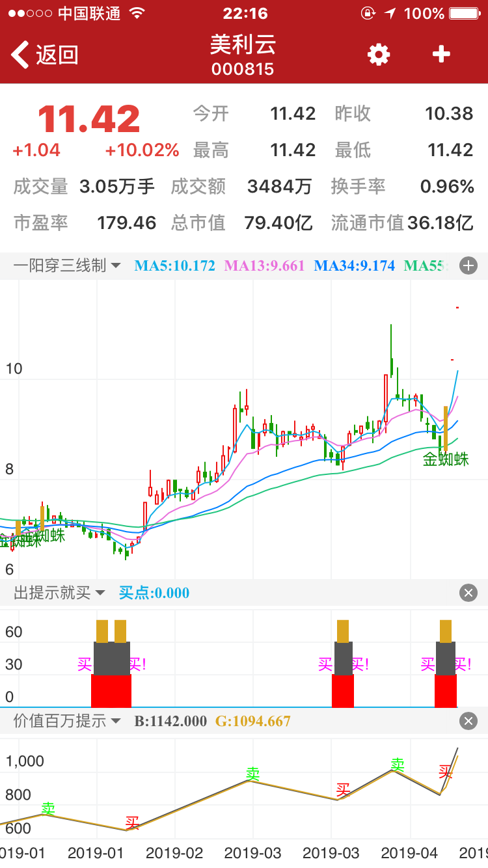Viewport: 488px width, 868px height.
Task: Tap the 返回 back button text
Action: (x=57, y=55)
